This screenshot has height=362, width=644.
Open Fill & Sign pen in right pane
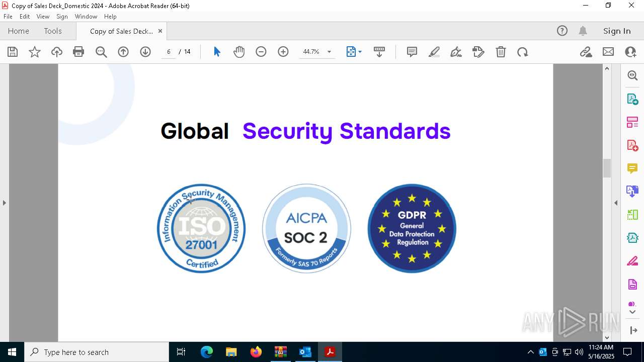click(632, 261)
